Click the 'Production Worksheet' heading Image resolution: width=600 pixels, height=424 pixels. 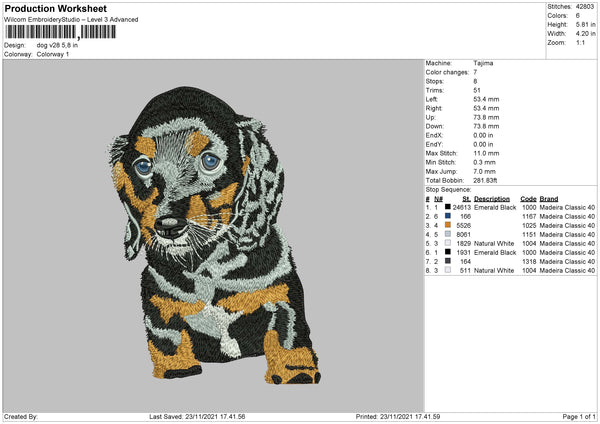pos(55,8)
